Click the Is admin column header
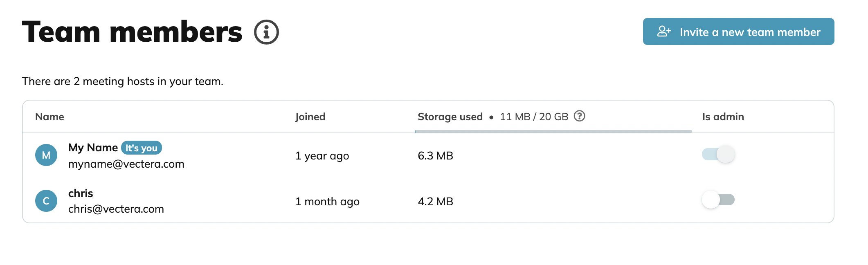Image resolution: width=868 pixels, height=265 pixels. 723,117
